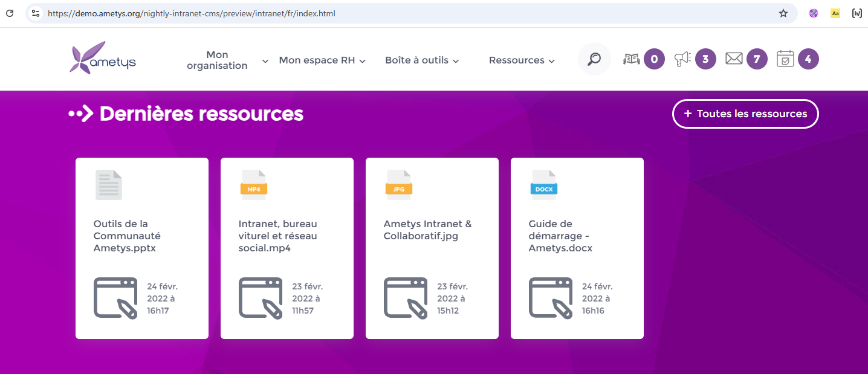868x374 pixels.
Task: Click the JPG file type icon
Action: click(x=399, y=185)
